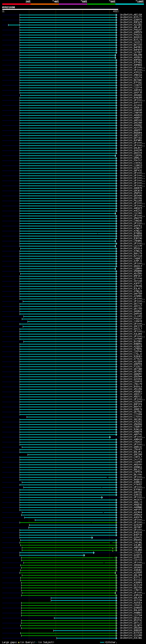Select the UniRef100_Q38CD1 label
The image size is (146, 644).
pyautogui.click(x=131, y=495)
